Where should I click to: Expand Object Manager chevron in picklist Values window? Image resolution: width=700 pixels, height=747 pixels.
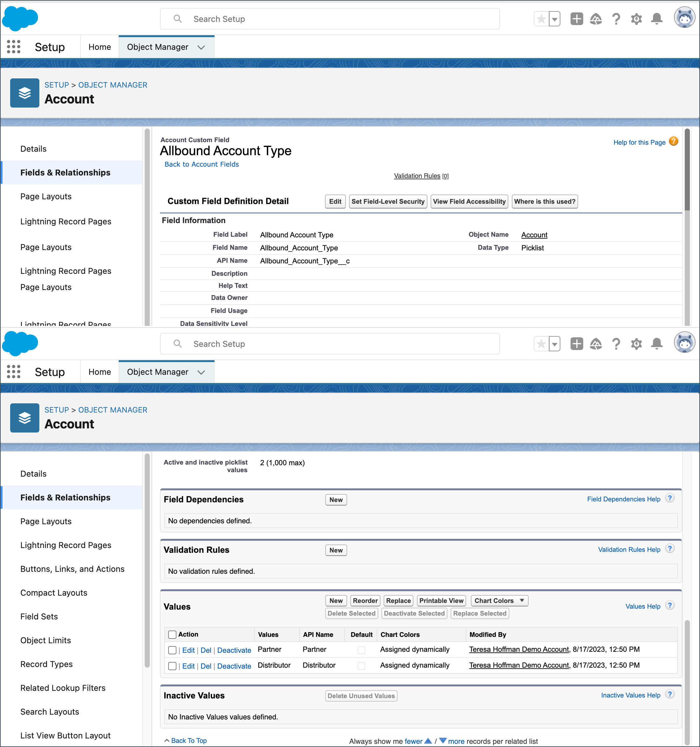click(x=201, y=372)
